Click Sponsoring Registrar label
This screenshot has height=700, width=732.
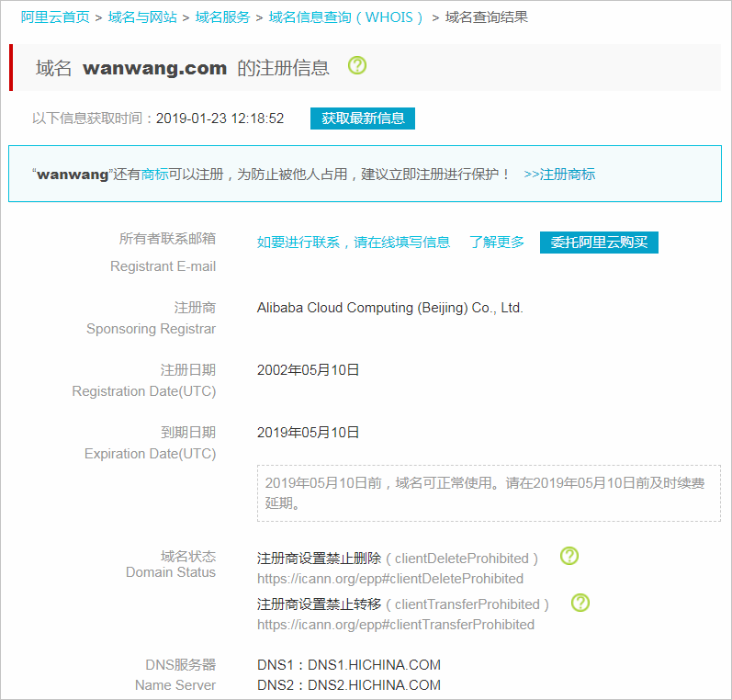pos(151,329)
